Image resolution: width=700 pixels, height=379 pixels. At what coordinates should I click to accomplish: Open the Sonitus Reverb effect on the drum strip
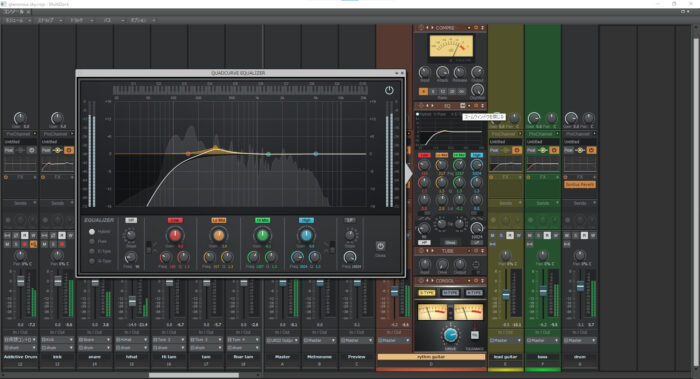[x=579, y=184]
